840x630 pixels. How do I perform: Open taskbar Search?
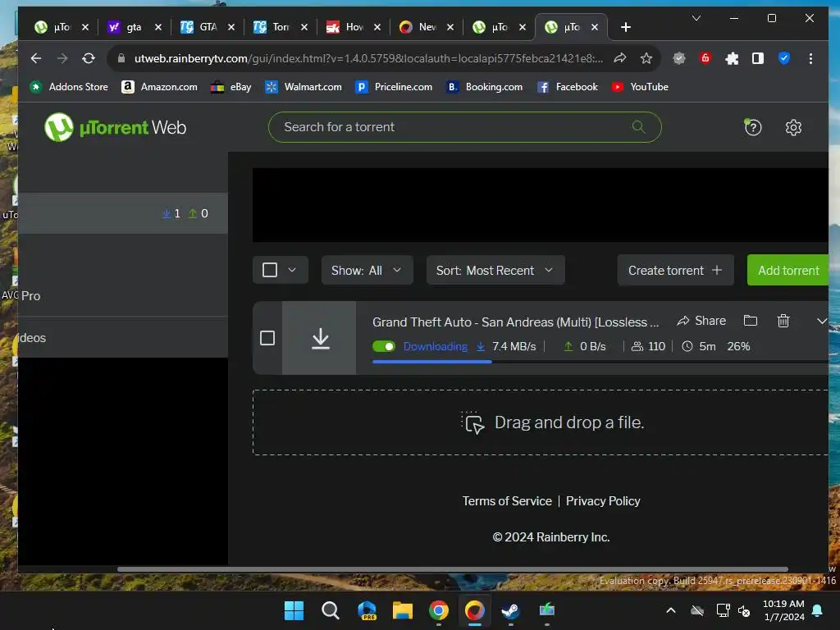click(331, 610)
